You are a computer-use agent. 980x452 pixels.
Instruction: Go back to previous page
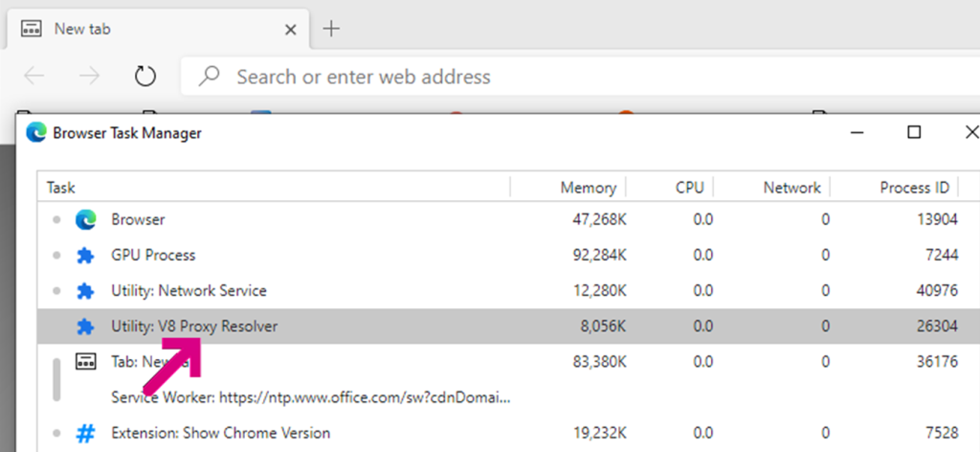33,77
